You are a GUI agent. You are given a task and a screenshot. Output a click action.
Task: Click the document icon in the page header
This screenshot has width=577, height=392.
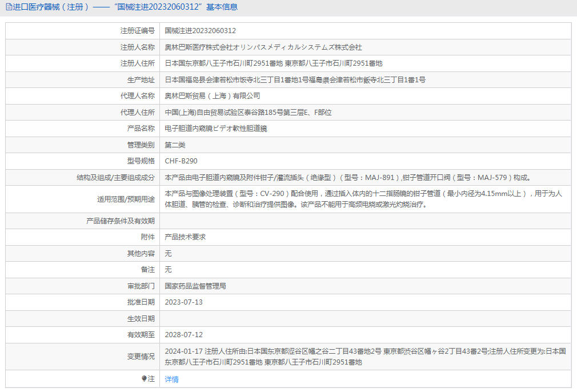click(9, 7)
